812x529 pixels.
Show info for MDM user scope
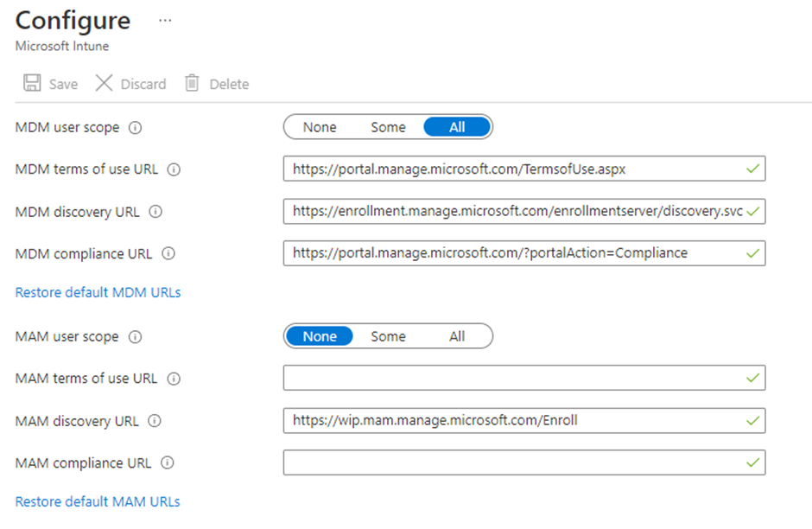[135, 127]
